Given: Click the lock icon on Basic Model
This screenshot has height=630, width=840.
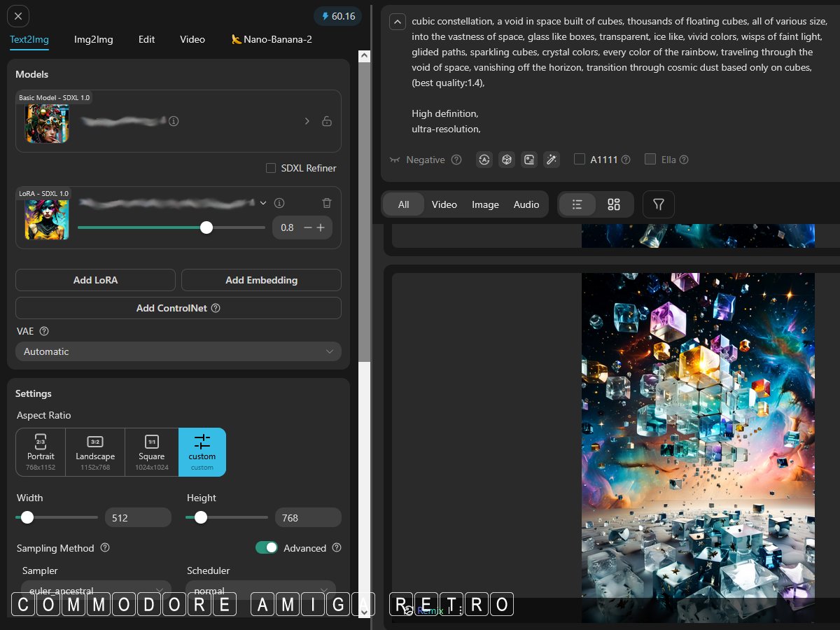Looking at the screenshot, I should pyautogui.click(x=327, y=121).
